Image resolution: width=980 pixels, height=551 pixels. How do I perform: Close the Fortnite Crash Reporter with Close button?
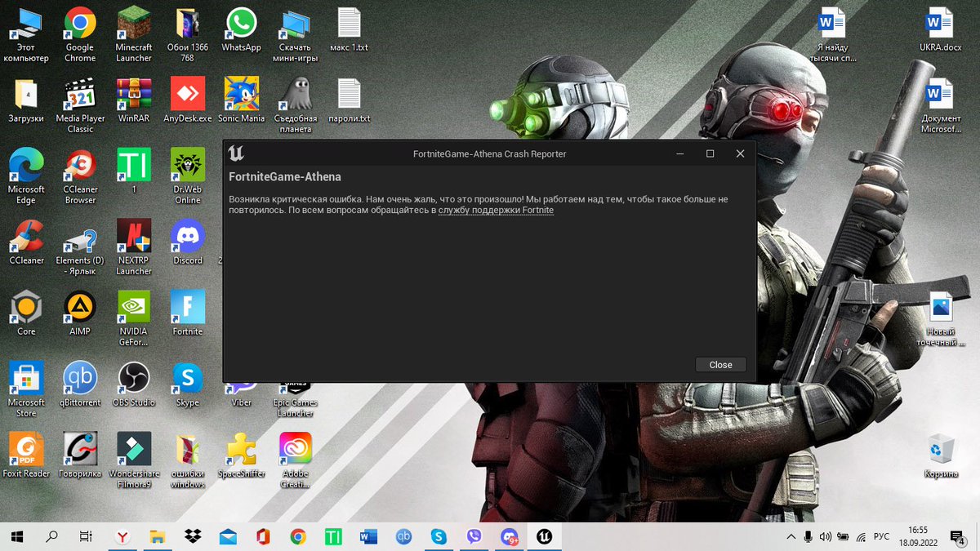(720, 365)
